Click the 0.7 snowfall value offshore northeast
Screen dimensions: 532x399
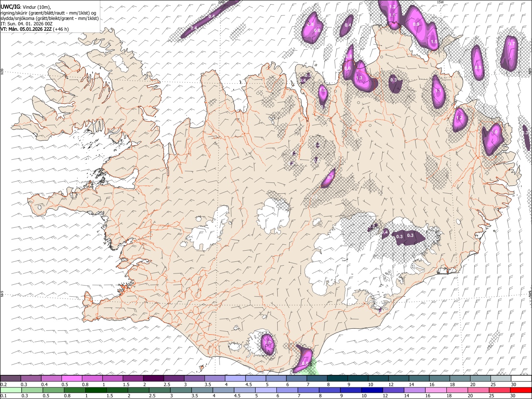512,44
